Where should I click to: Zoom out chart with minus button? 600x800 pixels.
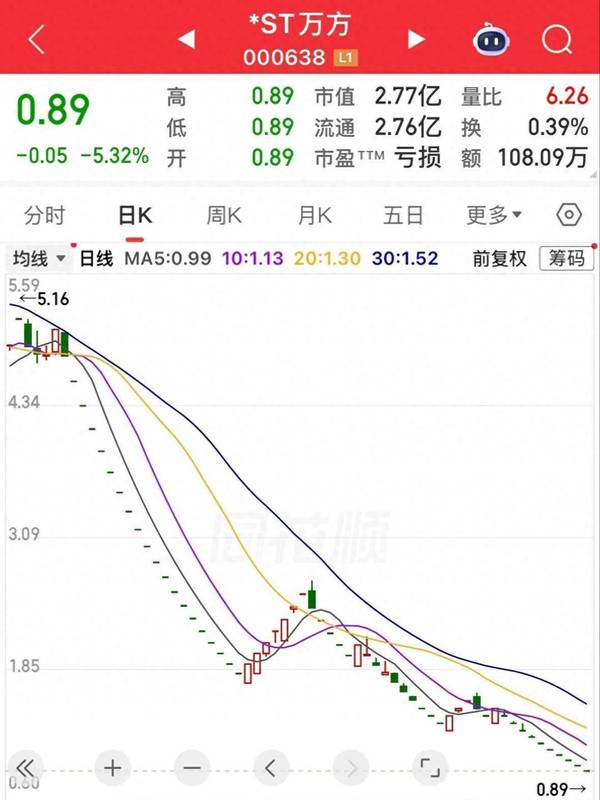[x=192, y=767]
